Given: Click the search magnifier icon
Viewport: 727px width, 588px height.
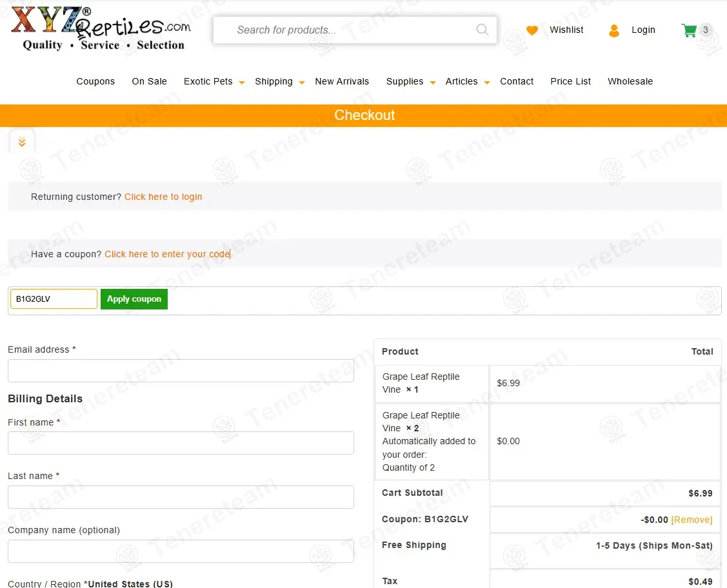Looking at the screenshot, I should coord(483,30).
